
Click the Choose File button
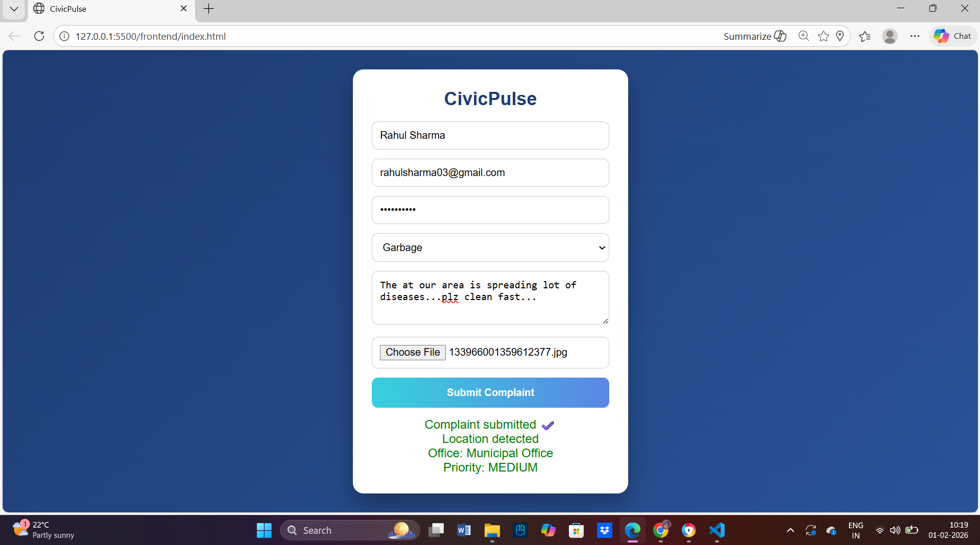412,352
